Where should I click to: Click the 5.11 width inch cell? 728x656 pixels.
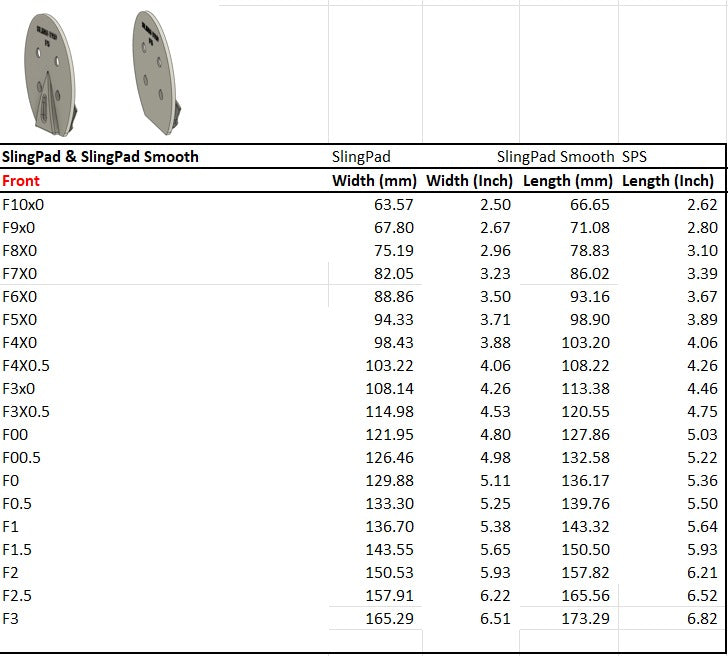point(495,481)
